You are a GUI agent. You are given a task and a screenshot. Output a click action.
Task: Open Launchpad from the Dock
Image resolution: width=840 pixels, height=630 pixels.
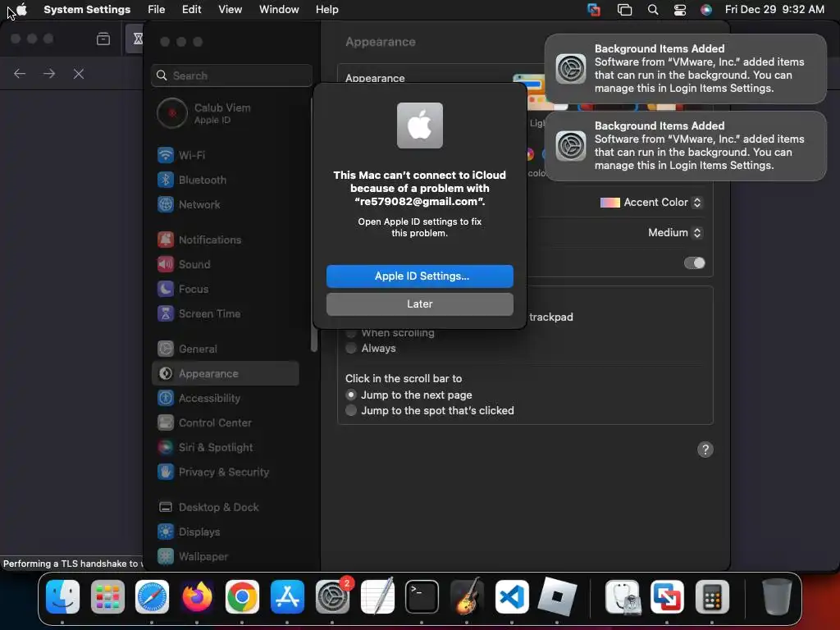(107, 597)
